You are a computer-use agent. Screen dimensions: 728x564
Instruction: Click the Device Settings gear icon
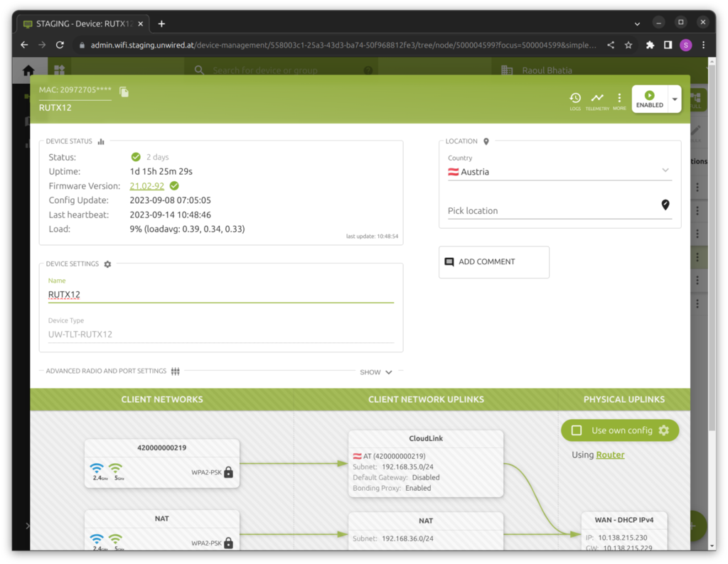tap(107, 264)
